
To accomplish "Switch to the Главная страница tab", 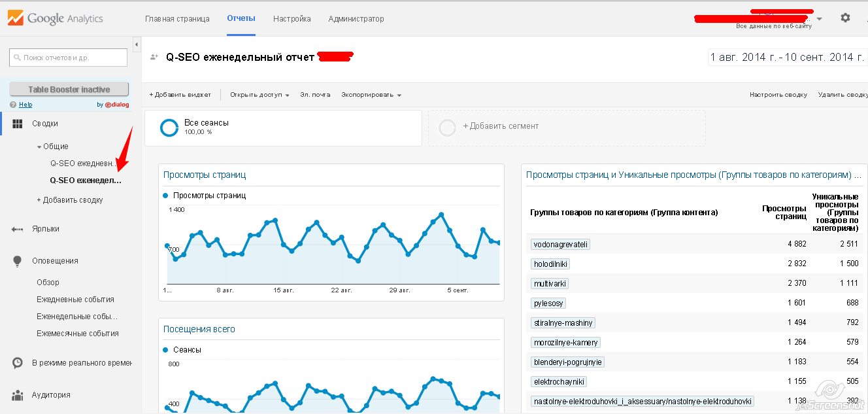I will point(177,19).
